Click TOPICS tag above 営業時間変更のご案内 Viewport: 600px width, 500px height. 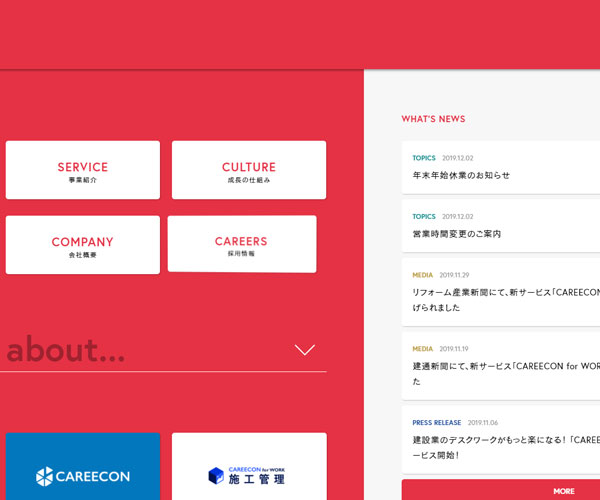(x=424, y=216)
